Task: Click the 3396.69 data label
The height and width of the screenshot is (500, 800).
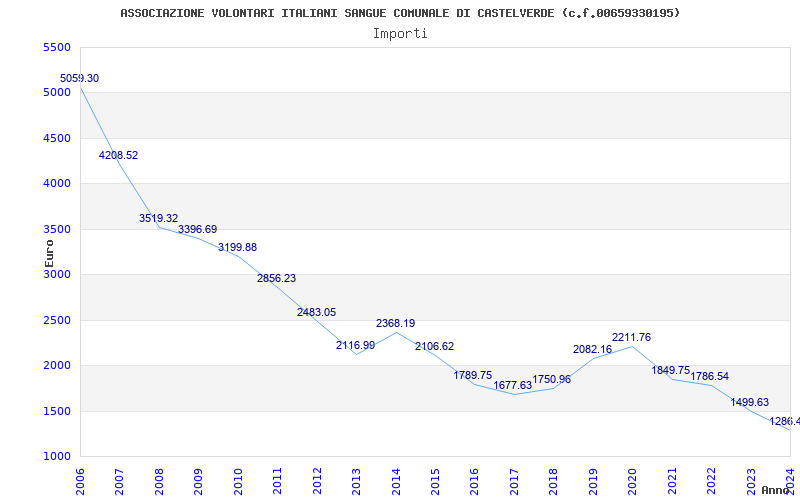Action: (x=197, y=230)
